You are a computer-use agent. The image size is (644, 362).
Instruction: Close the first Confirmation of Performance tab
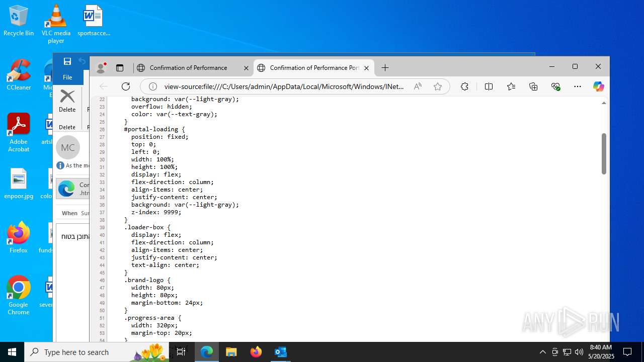[246, 68]
